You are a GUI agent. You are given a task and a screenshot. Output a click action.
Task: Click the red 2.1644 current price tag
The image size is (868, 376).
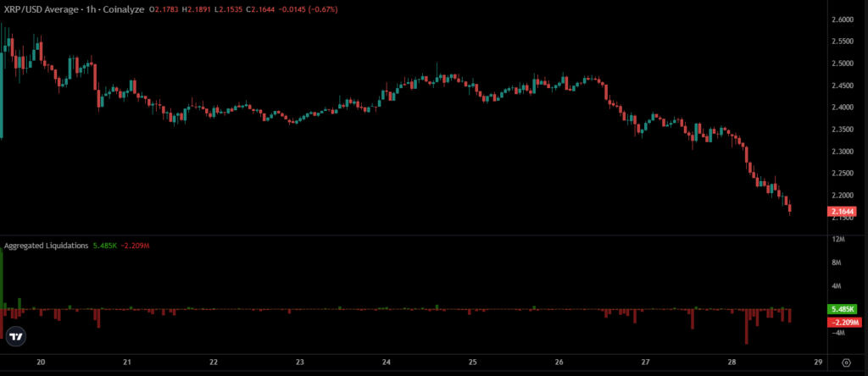click(x=843, y=211)
